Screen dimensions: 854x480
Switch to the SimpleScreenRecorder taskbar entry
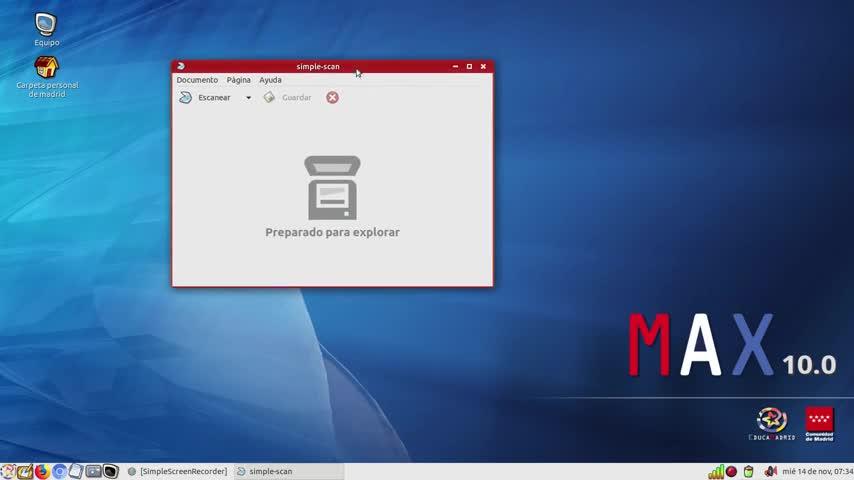click(x=178, y=471)
